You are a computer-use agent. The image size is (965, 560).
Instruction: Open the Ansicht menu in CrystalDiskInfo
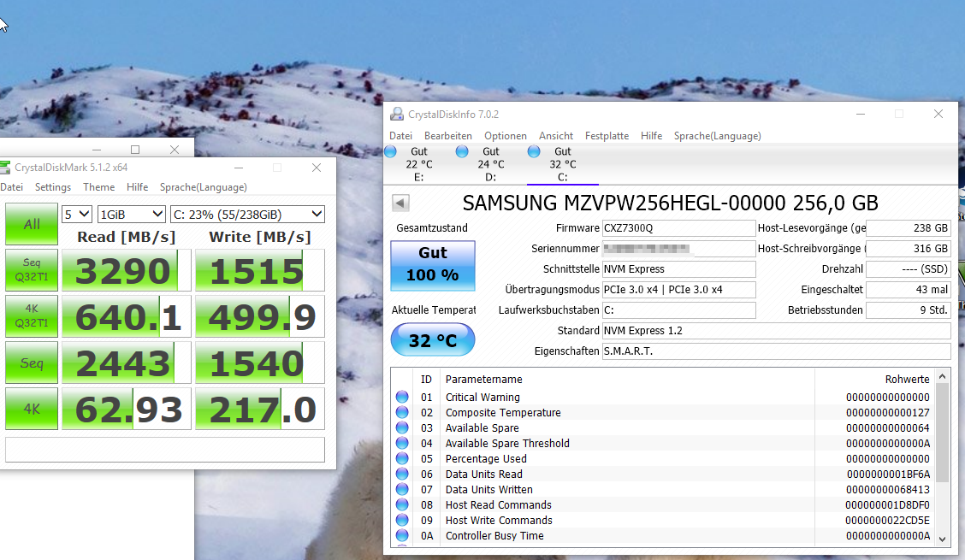pyautogui.click(x=556, y=136)
